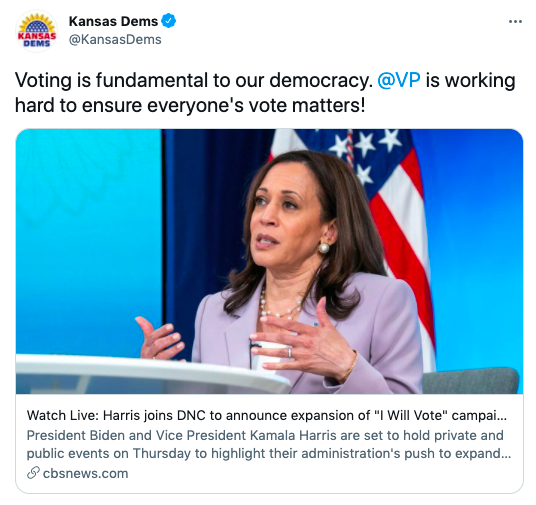
Task: Click the blue verified checkmark badge
Action: click(x=169, y=21)
